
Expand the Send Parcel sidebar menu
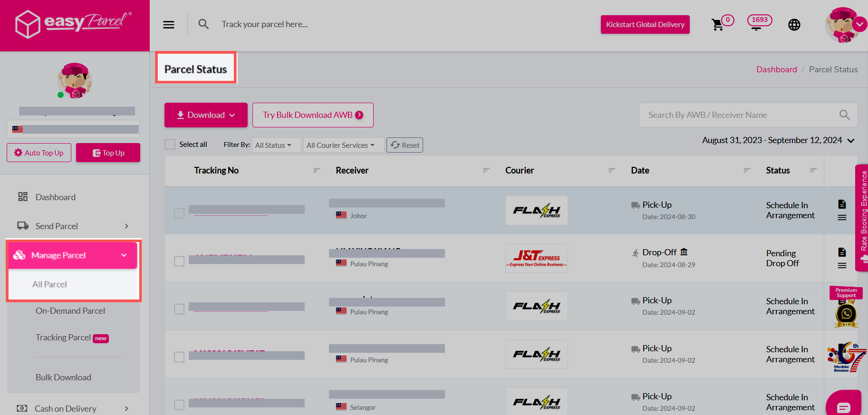73,226
